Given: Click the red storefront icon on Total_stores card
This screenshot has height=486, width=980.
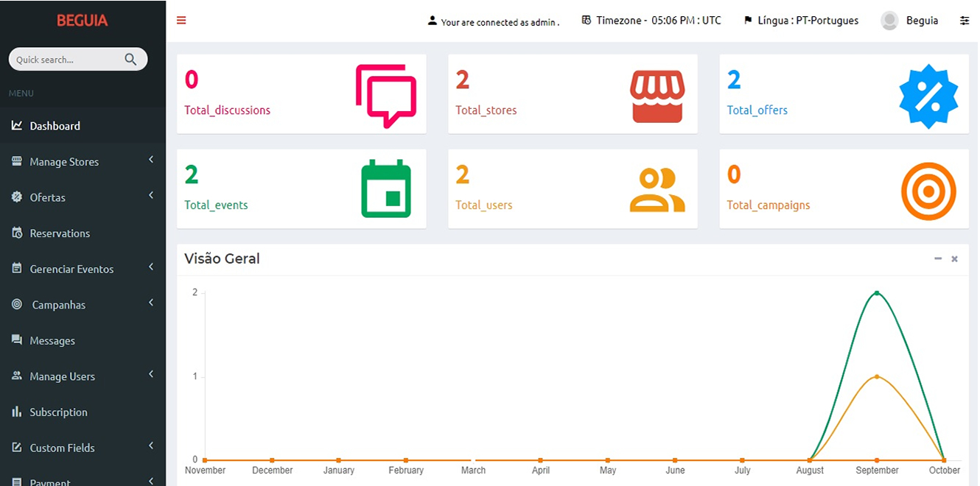Looking at the screenshot, I should (x=657, y=96).
